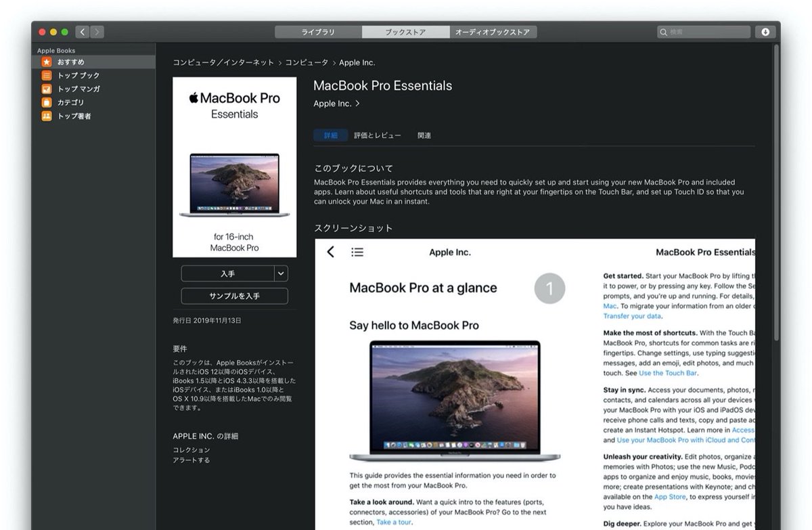812x530 pixels.
Task: Click the forward navigation arrow in toolbar
Action: [97, 32]
